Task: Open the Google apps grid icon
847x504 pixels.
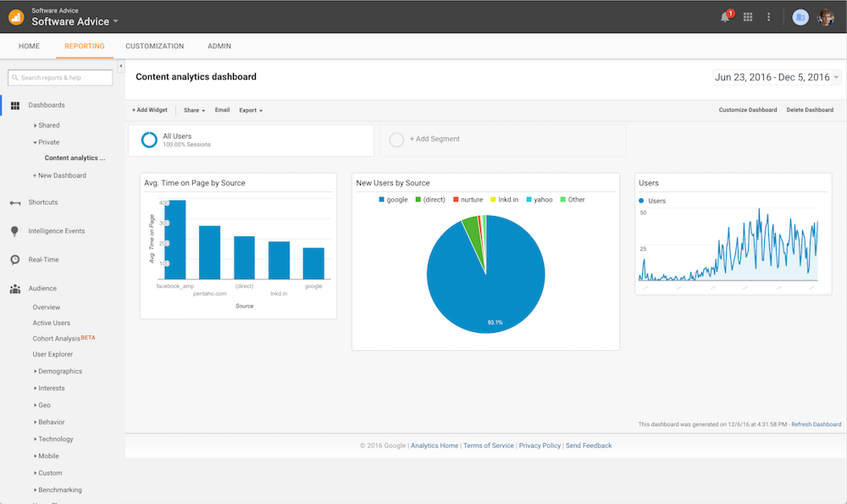Action: coord(748,17)
